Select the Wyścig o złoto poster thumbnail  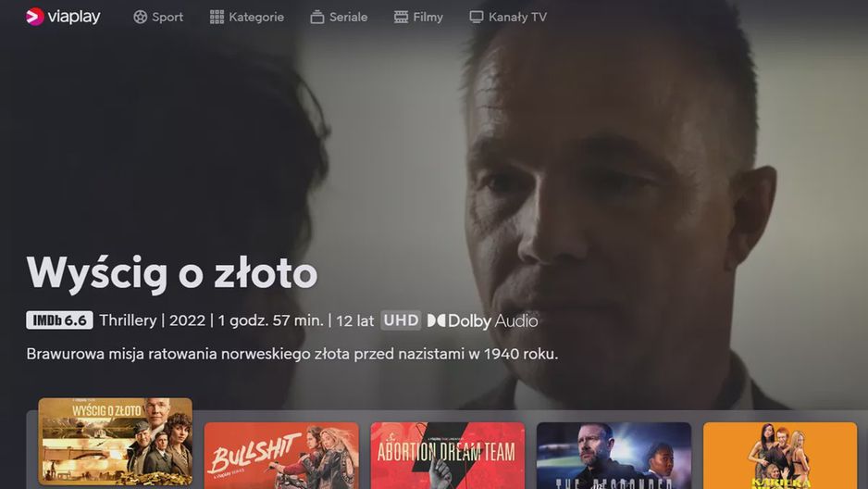click(x=115, y=442)
